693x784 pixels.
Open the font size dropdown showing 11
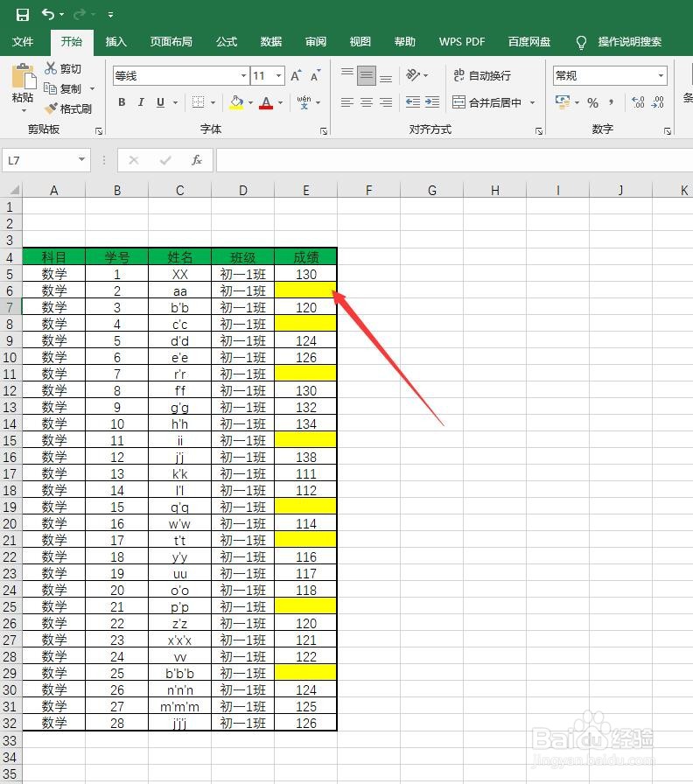[x=279, y=76]
